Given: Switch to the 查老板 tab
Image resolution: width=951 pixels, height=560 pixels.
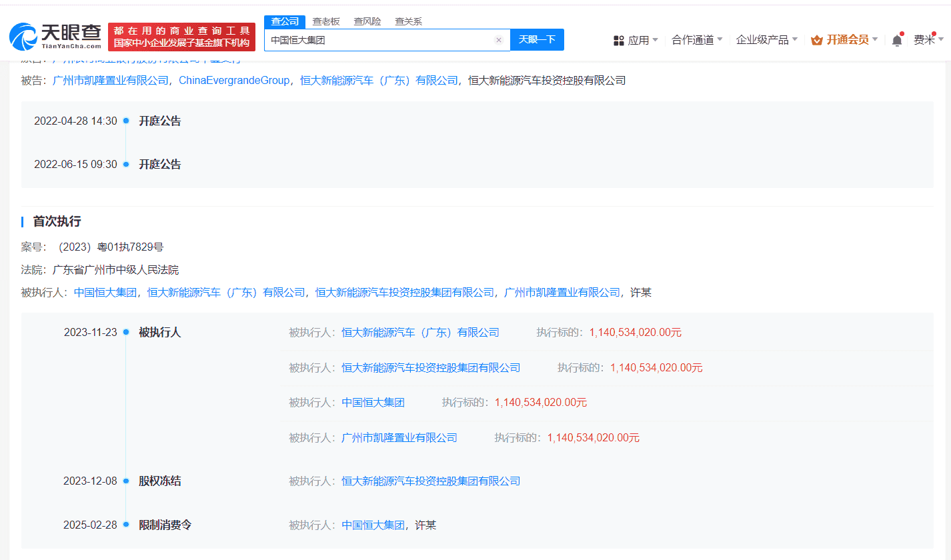Looking at the screenshot, I should [326, 21].
